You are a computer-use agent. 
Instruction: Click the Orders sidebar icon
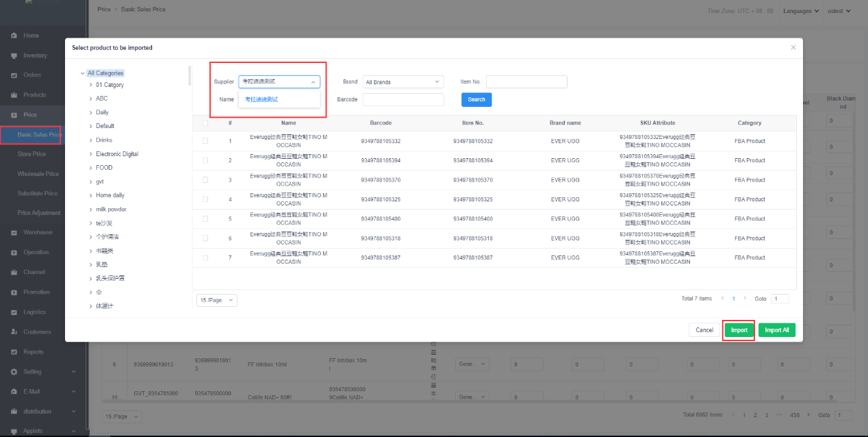pos(14,75)
